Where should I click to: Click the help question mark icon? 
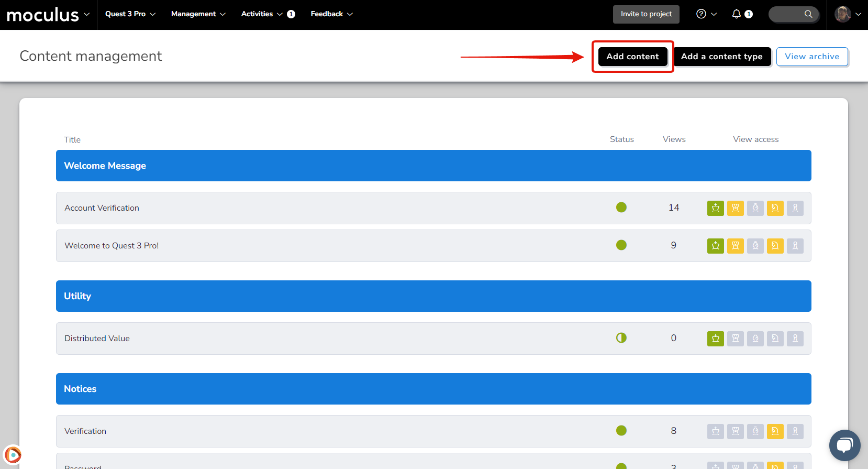(x=701, y=14)
